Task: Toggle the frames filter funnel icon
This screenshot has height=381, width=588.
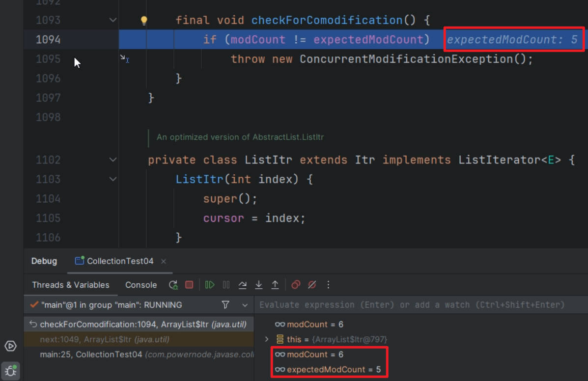Action: (x=225, y=305)
